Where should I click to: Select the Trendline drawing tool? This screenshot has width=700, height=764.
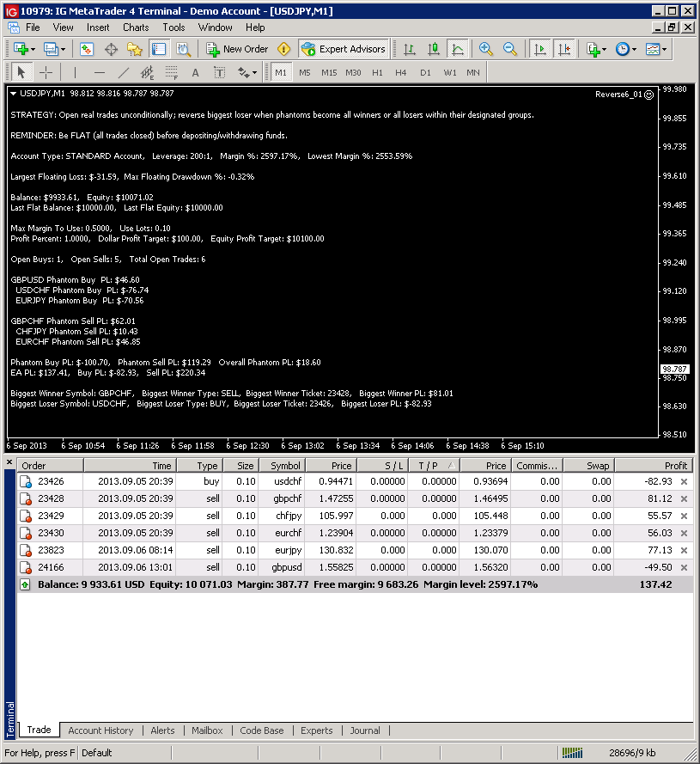pyautogui.click(x=124, y=72)
